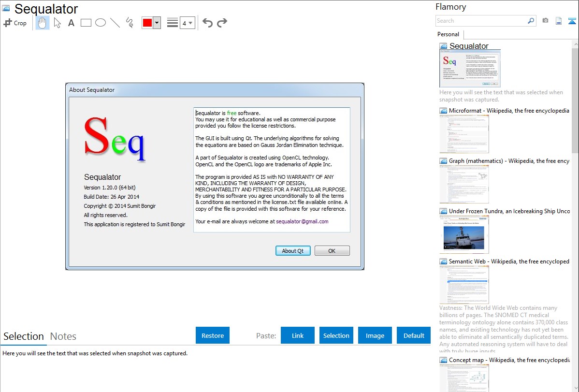Focus the Flamory search field
Screen dimensions: 579x392
point(481,21)
